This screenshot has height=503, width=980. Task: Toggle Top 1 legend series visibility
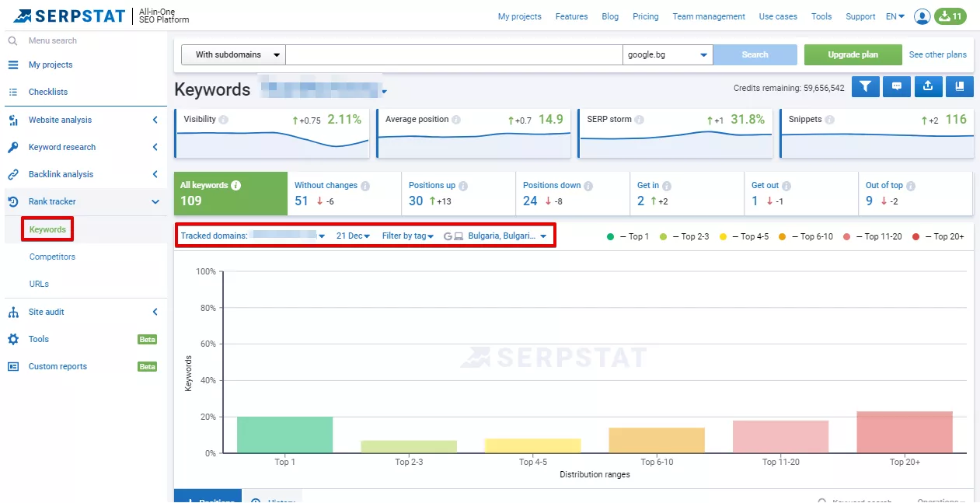pyautogui.click(x=628, y=236)
